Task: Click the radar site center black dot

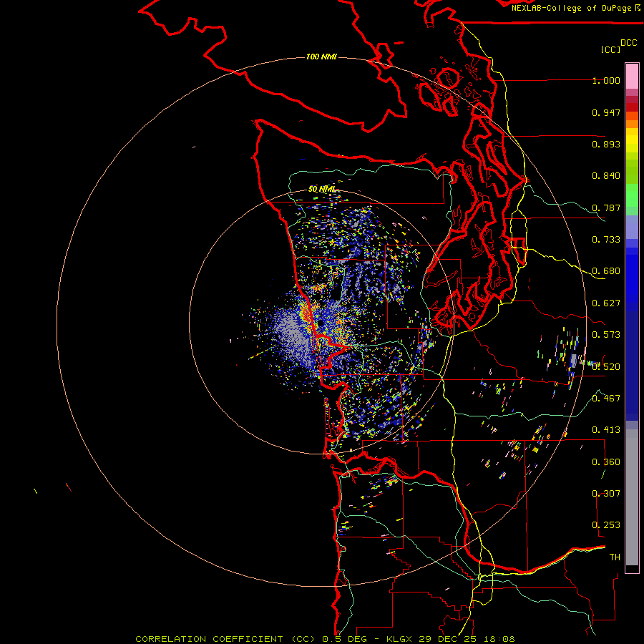Action: (x=320, y=323)
